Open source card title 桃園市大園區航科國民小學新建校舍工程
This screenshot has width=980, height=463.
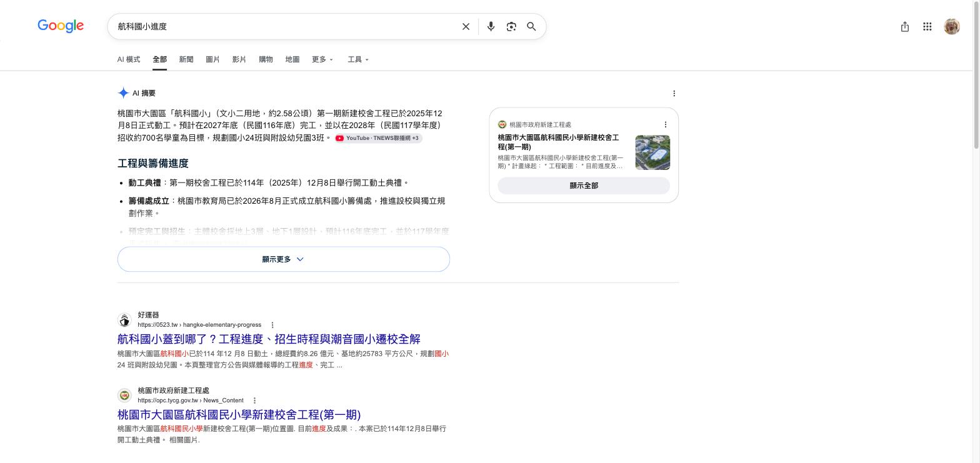click(558, 142)
